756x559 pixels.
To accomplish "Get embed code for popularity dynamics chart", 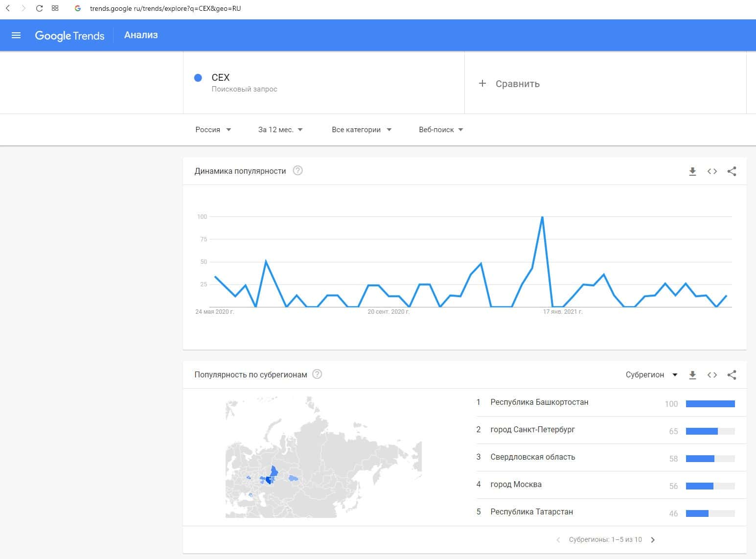I will pos(712,171).
